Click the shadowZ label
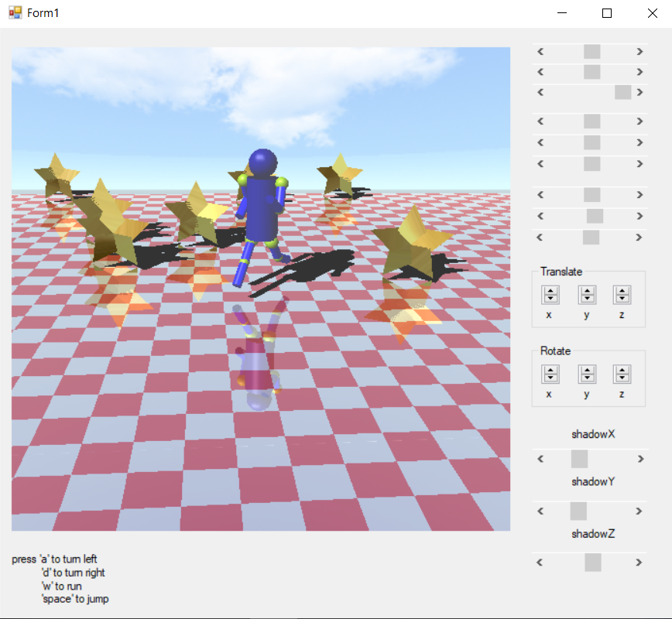The height and width of the screenshot is (619, 672). click(x=593, y=534)
